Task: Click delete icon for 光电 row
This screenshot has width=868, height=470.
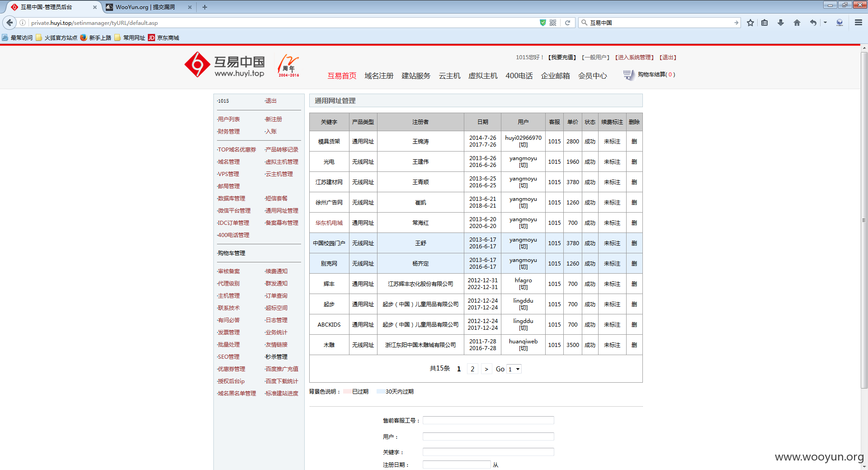Action: pos(634,162)
